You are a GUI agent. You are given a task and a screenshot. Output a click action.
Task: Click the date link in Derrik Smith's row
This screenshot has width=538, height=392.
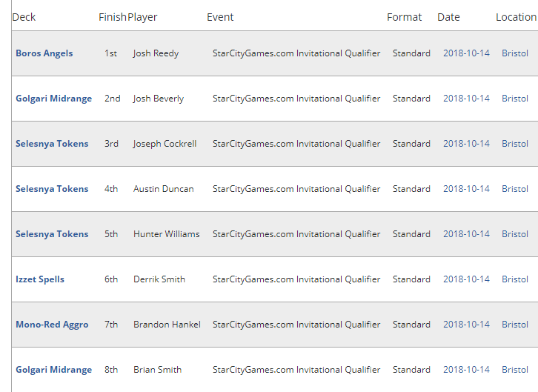point(466,279)
